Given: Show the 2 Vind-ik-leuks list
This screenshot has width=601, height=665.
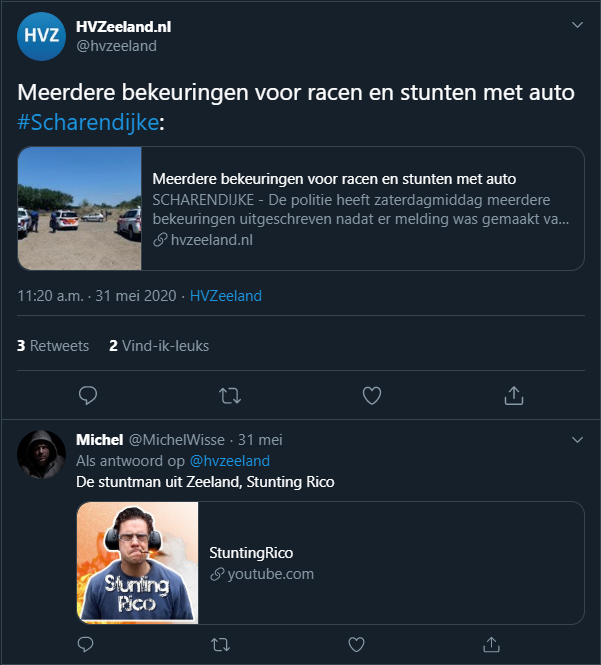Looking at the screenshot, I should (159, 346).
